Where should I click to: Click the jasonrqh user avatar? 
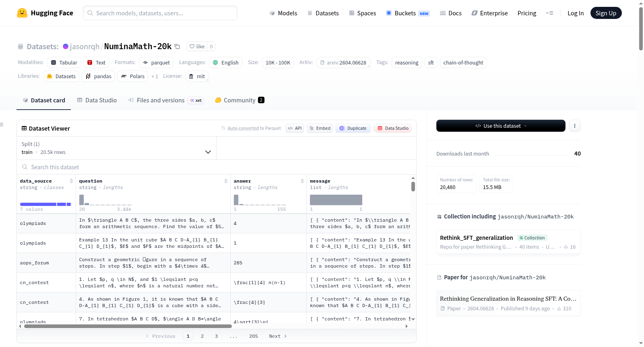[x=66, y=46]
